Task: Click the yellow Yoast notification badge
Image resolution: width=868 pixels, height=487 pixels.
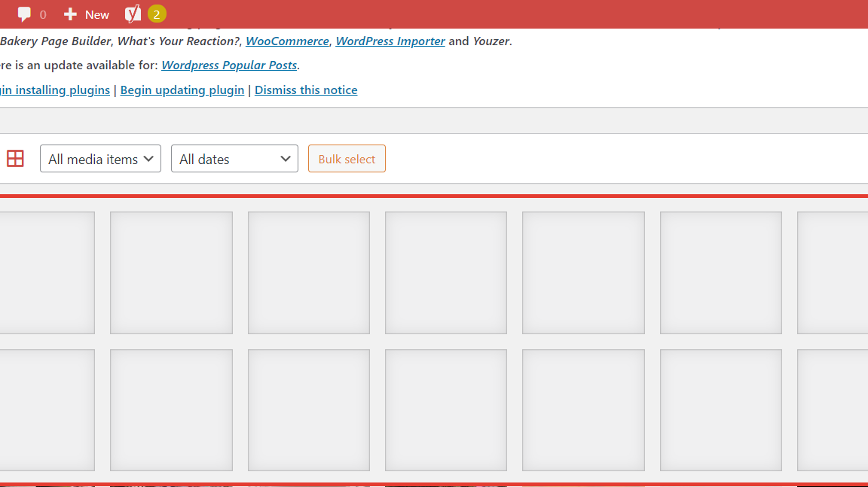Action: coord(157,14)
